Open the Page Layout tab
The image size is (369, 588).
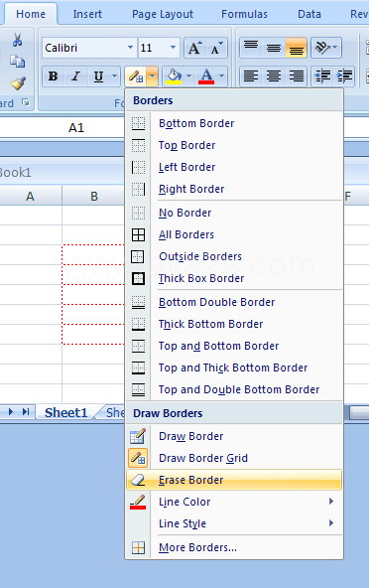(163, 14)
